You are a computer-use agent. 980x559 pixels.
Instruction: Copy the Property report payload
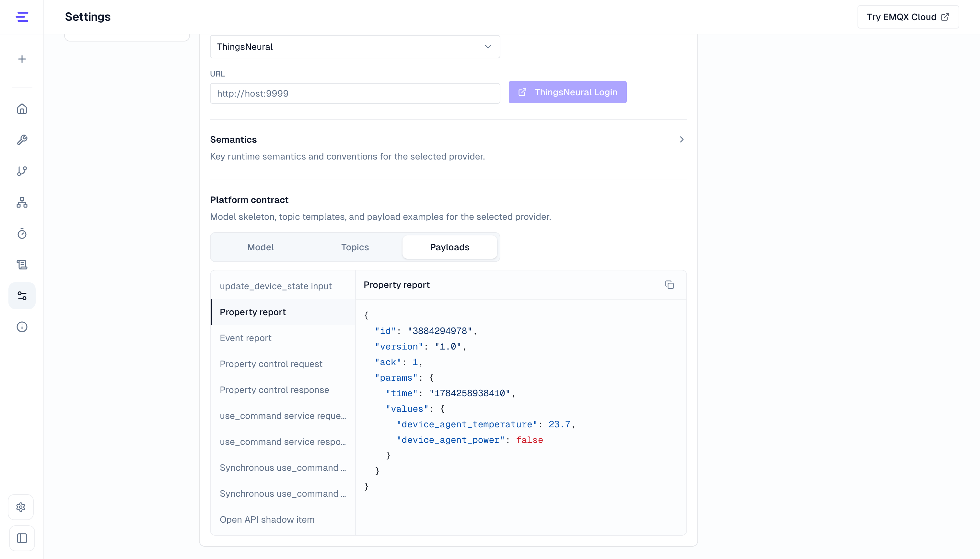pyautogui.click(x=670, y=285)
